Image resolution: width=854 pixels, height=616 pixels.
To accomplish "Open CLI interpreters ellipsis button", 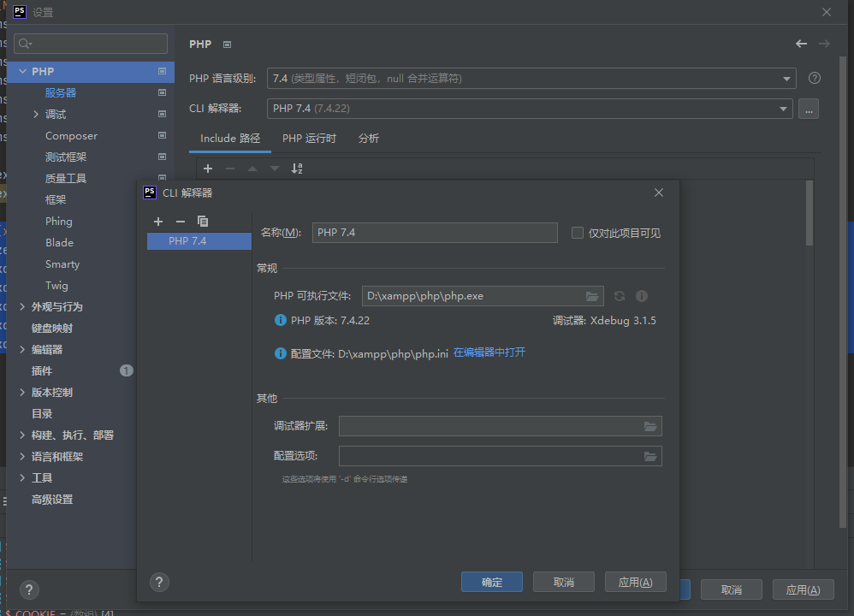I will pos(809,109).
